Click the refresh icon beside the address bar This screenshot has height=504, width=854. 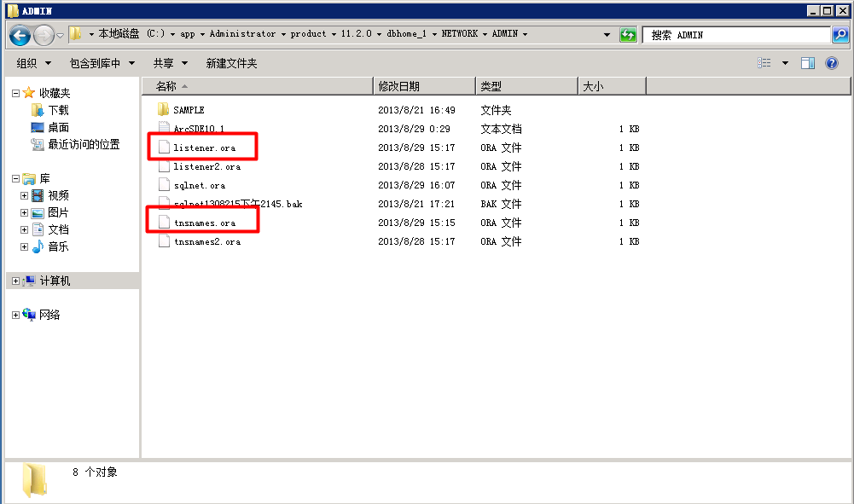[626, 34]
